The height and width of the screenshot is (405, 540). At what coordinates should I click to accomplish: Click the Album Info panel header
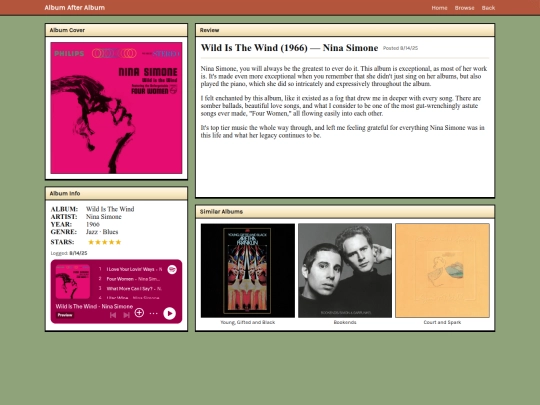tap(116, 193)
